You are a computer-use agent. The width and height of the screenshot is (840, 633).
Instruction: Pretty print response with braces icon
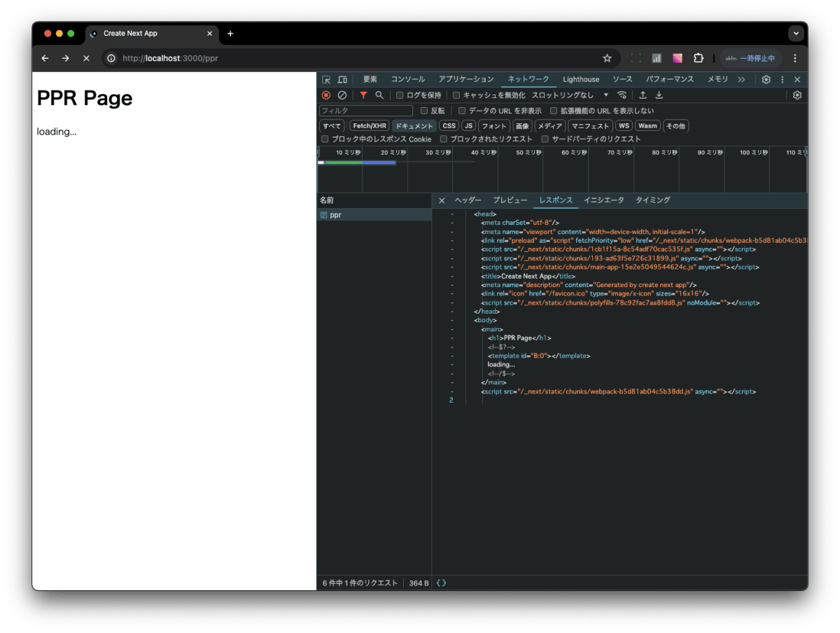(x=441, y=583)
